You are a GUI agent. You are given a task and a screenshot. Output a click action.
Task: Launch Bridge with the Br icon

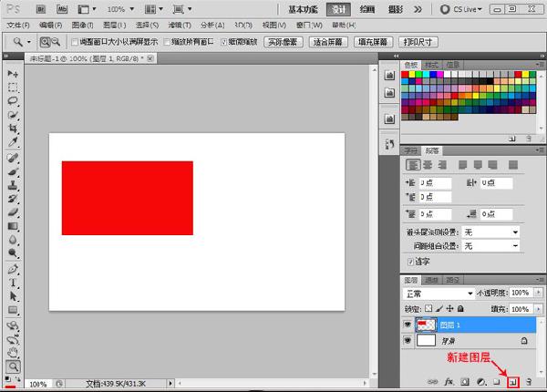tap(43, 8)
